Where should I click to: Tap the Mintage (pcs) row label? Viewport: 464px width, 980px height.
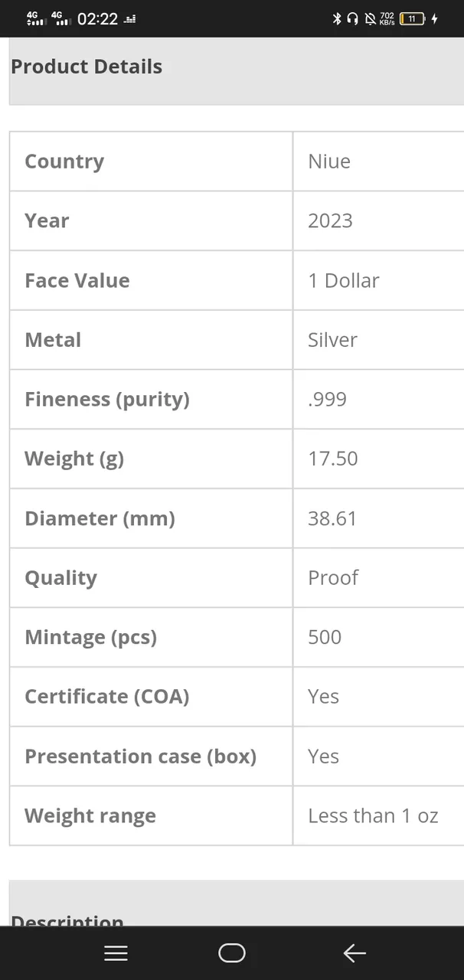coord(90,638)
